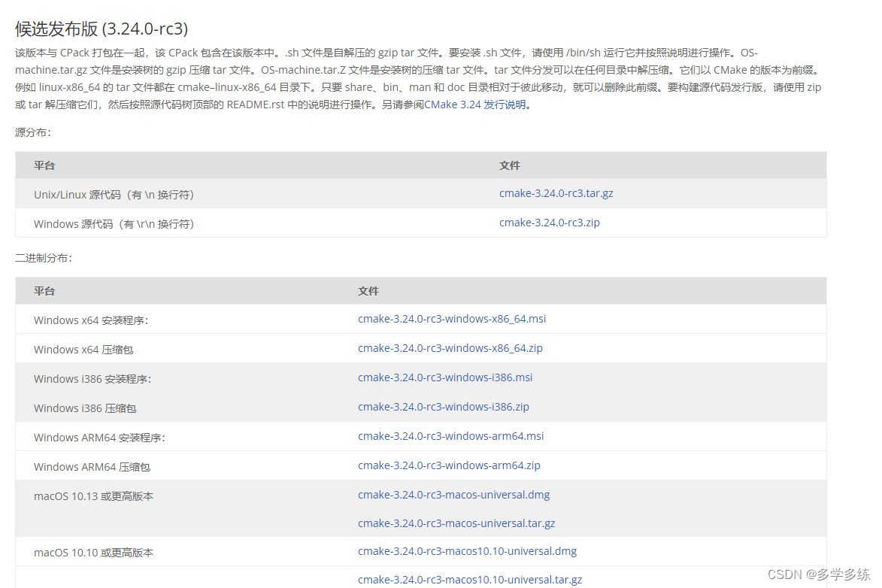The width and height of the screenshot is (882, 588).
Task: Download cmake-3.24.0-rc3-windows-x86_64.zip archive
Action: point(450,348)
